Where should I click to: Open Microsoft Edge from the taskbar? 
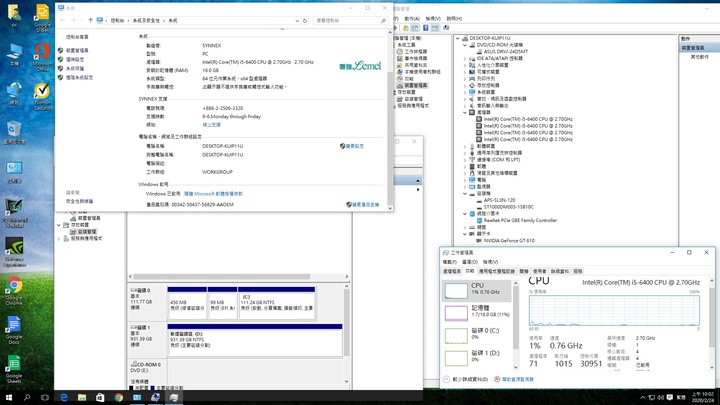point(64,397)
